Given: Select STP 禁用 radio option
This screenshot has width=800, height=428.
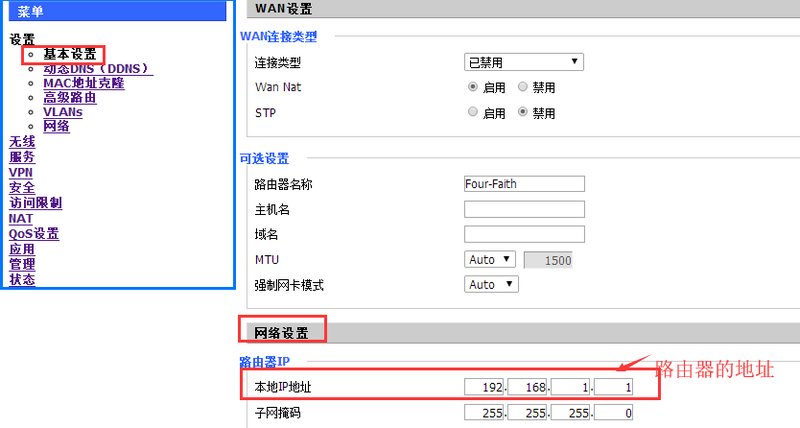Looking at the screenshot, I should [x=523, y=113].
